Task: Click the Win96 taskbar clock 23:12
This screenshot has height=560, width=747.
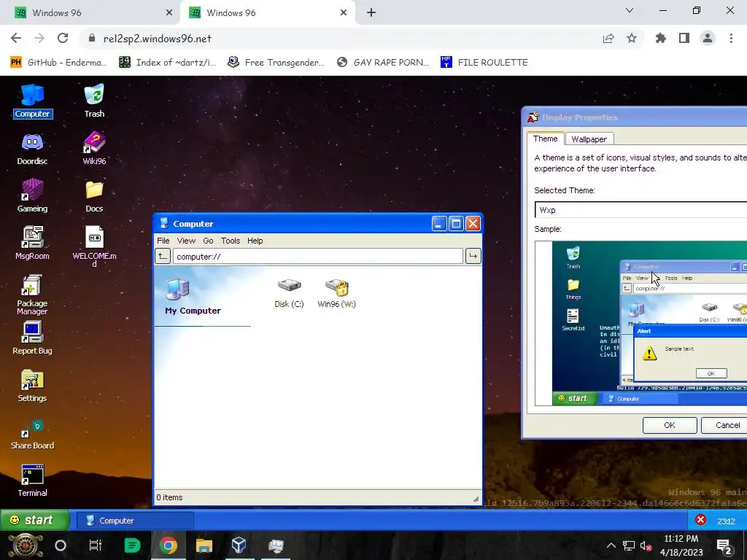Action: pyautogui.click(x=726, y=521)
